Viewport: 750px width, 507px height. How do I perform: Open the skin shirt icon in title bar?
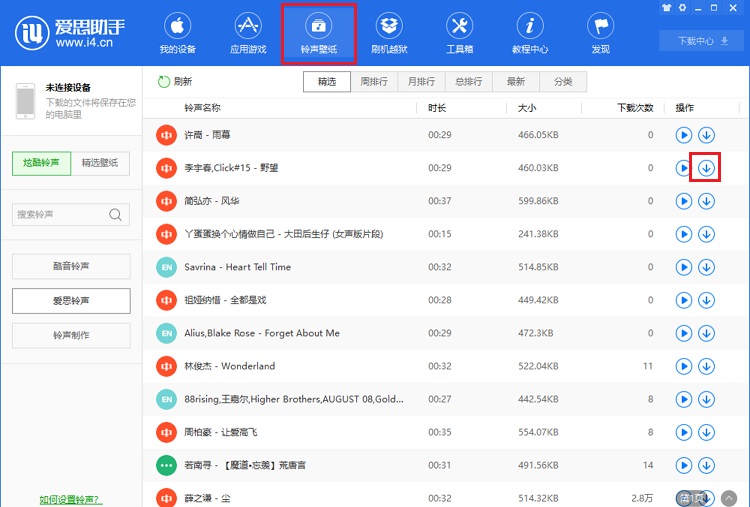(x=667, y=8)
